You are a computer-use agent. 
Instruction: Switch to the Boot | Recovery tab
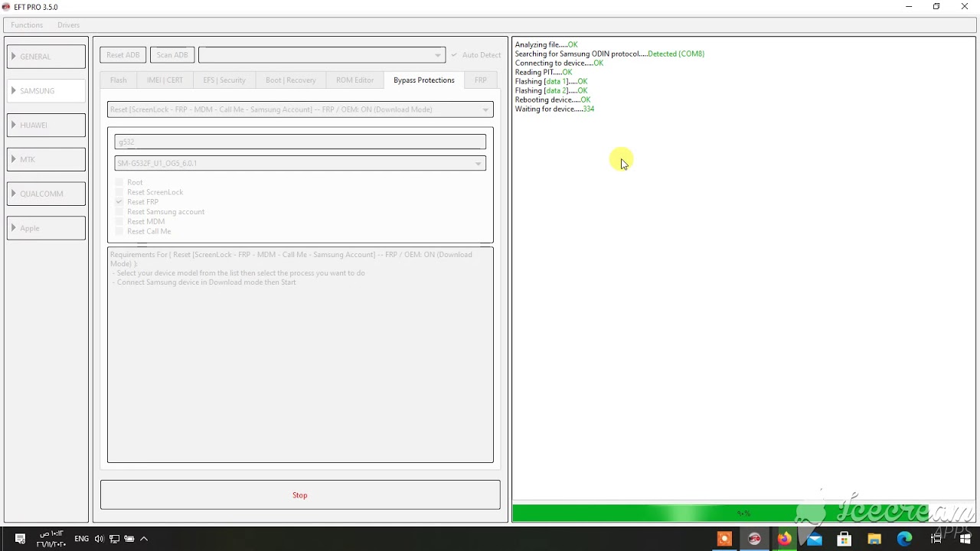(x=291, y=80)
